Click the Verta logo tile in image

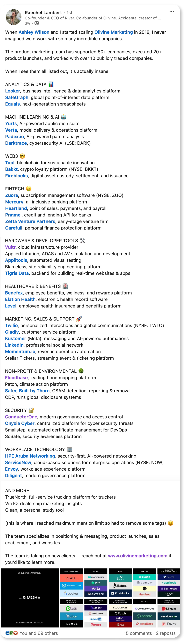(96, 589)
